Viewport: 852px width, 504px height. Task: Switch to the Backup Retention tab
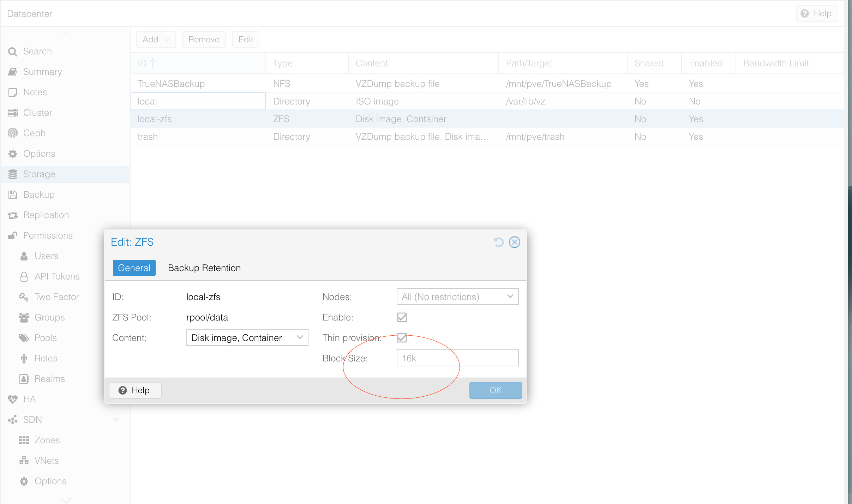204,268
